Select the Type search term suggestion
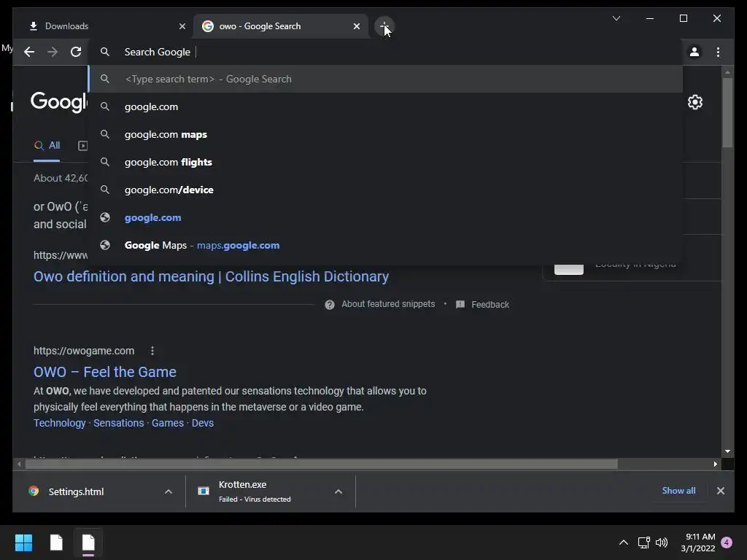The image size is (747, 560). (x=386, y=79)
